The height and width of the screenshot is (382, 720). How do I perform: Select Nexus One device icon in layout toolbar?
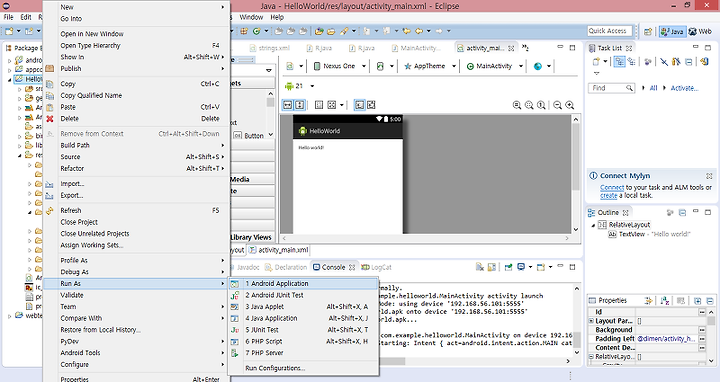pyautogui.click(x=317, y=66)
